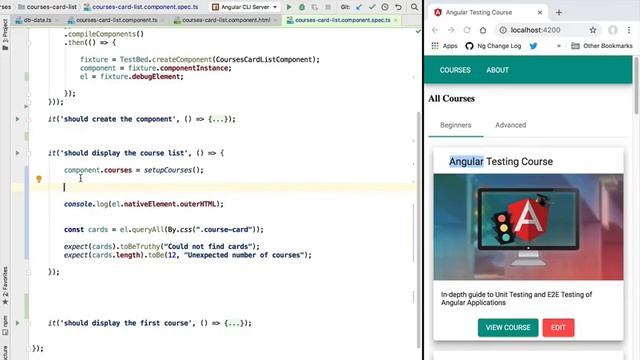Select the Advanced courses tab
The height and width of the screenshot is (360, 640).
coord(511,125)
